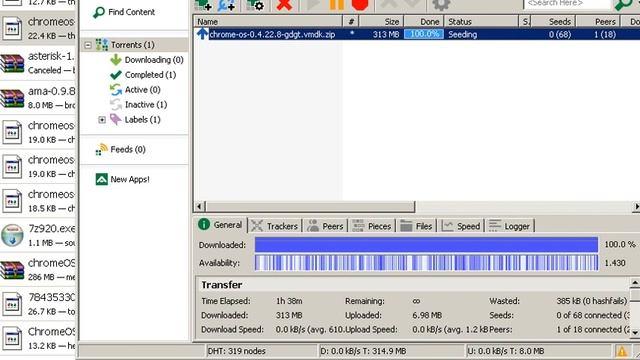The height and width of the screenshot is (360, 640).
Task: Click the Create New Torrent icon
Action: [256, 5]
